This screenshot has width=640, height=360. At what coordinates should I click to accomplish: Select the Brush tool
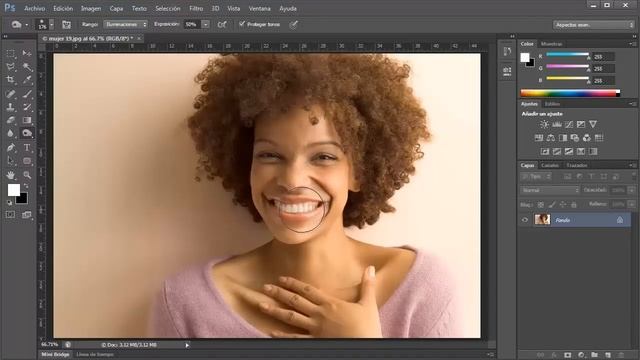pos(27,94)
